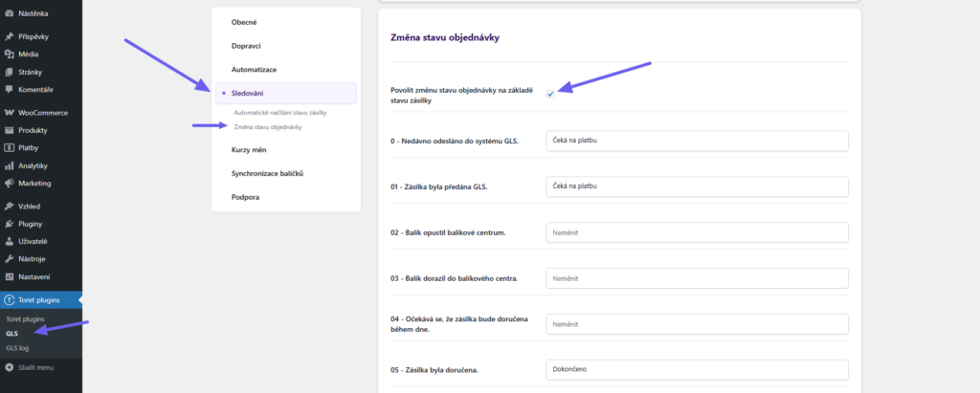
Task: Open the GLS submenu link
Action: click(x=11, y=334)
